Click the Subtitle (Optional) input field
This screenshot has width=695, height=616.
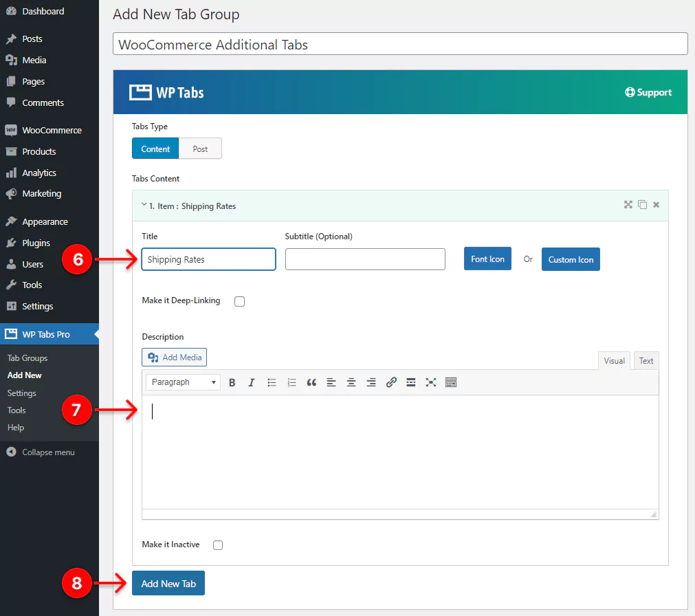click(x=365, y=259)
